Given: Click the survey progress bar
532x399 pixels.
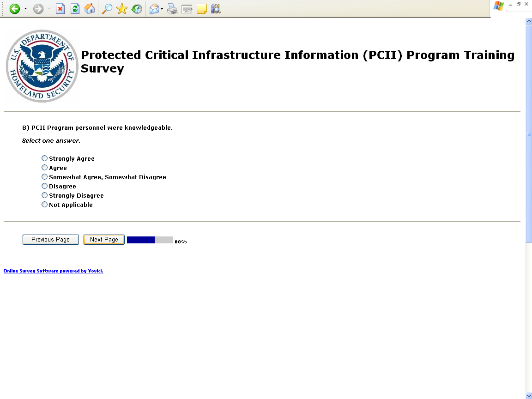Looking at the screenshot, I should click(150, 240).
